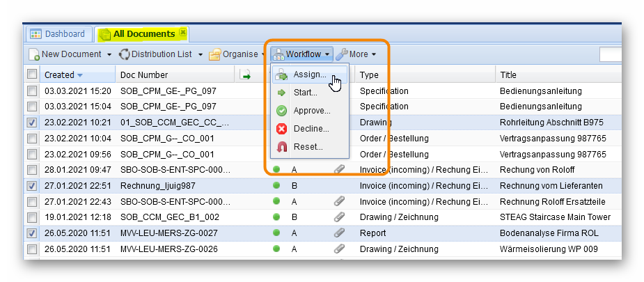Click paperclip icon in STEAG Staircase row

pos(339,217)
